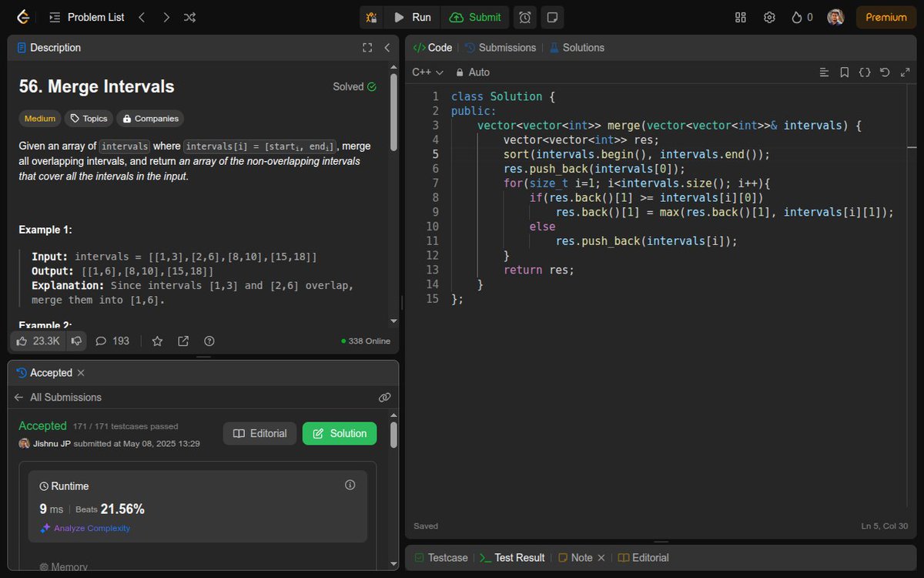Go to next problem arrow
This screenshot has height=578, width=924.
(166, 17)
